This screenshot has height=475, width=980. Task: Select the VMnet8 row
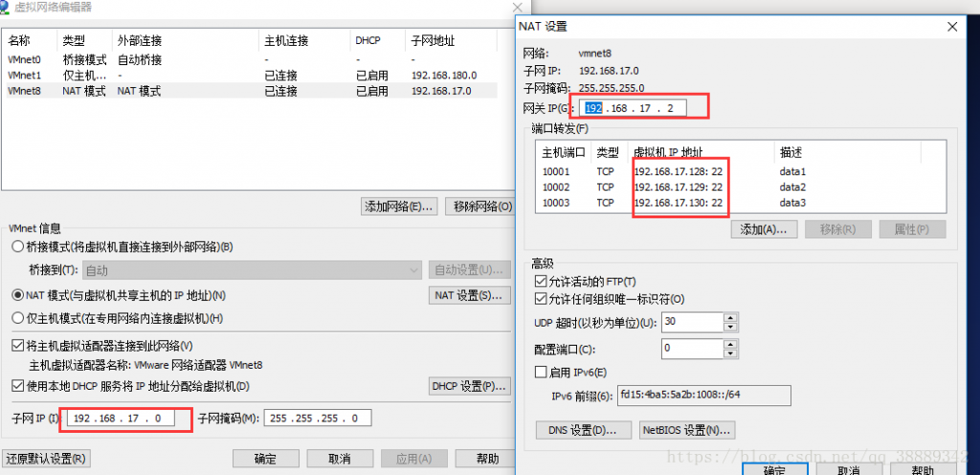(250, 91)
